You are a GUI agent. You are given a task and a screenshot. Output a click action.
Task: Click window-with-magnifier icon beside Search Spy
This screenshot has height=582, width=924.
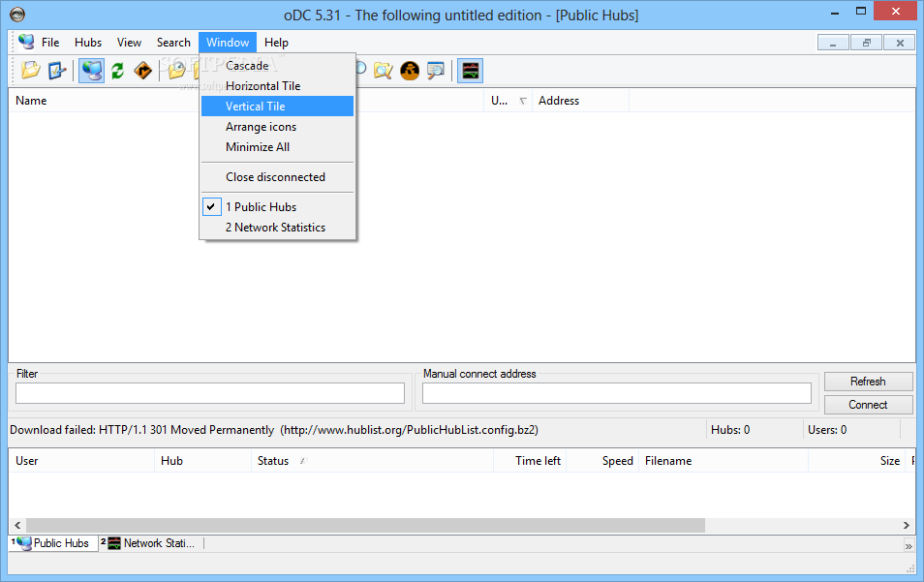click(436, 71)
